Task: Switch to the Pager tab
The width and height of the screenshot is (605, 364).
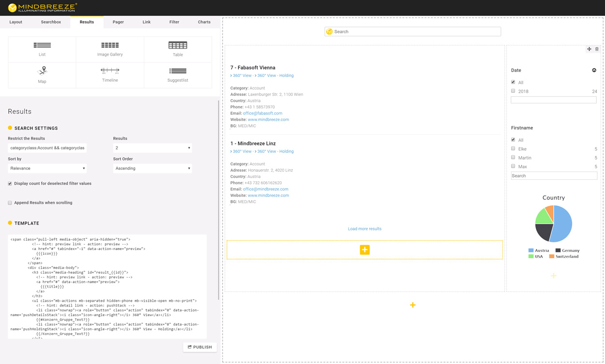Action: click(118, 22)
